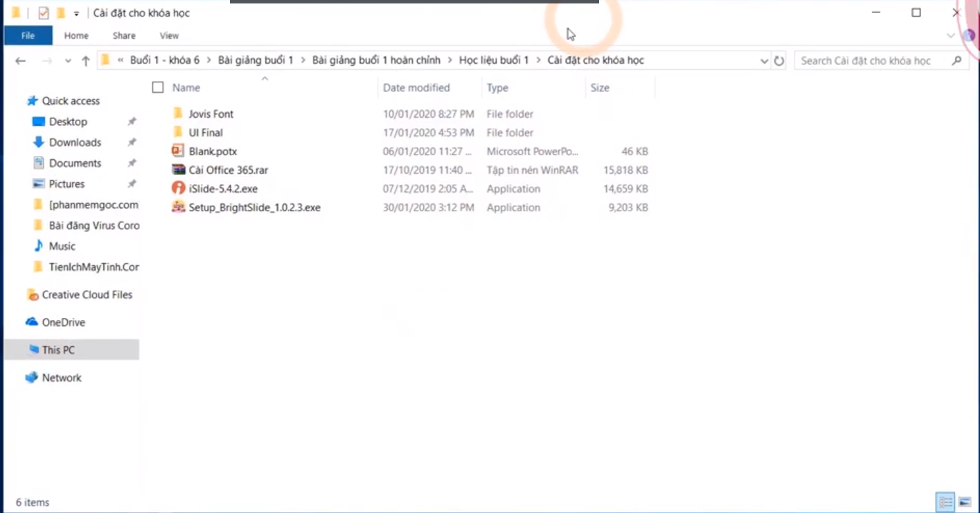Viewport: 980px width, 513px height.
Task: Select the Setup_BrightSlide installer icon
Action: [x=177, y=207]
